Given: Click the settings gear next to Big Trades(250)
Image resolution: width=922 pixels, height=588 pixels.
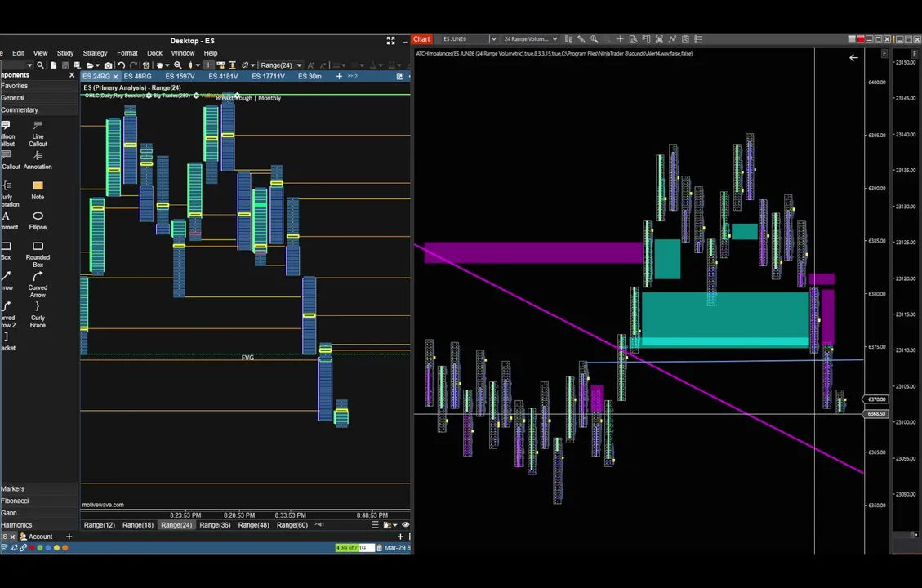Looking at the screenshot, I should pos(196,96).
